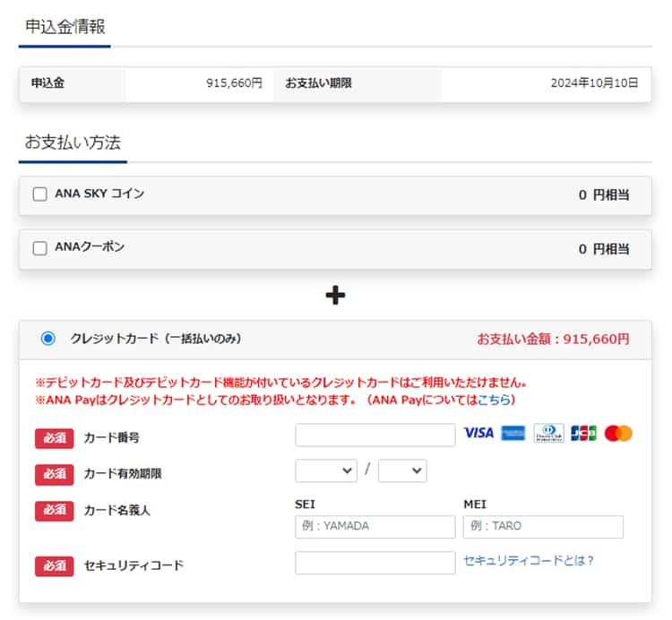
Task: Select the クレジットカード radio button
Action: (x=47, y=339)
